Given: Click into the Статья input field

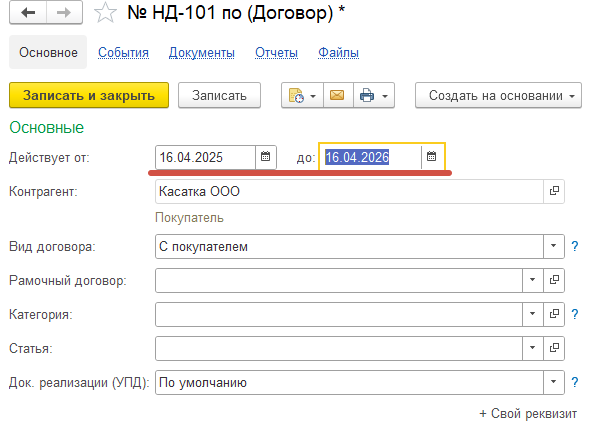Looking at the screenshot, I should click(x=339, y=348).
